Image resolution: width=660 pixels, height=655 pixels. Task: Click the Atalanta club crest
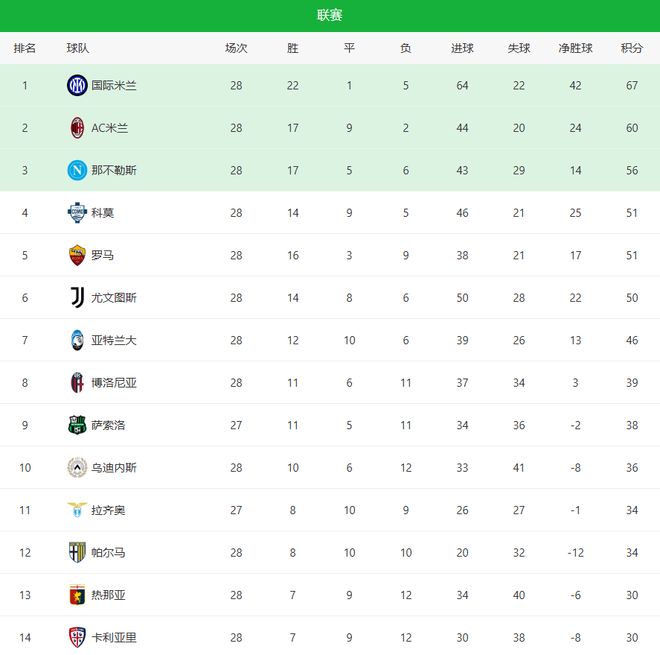(77, 340)
